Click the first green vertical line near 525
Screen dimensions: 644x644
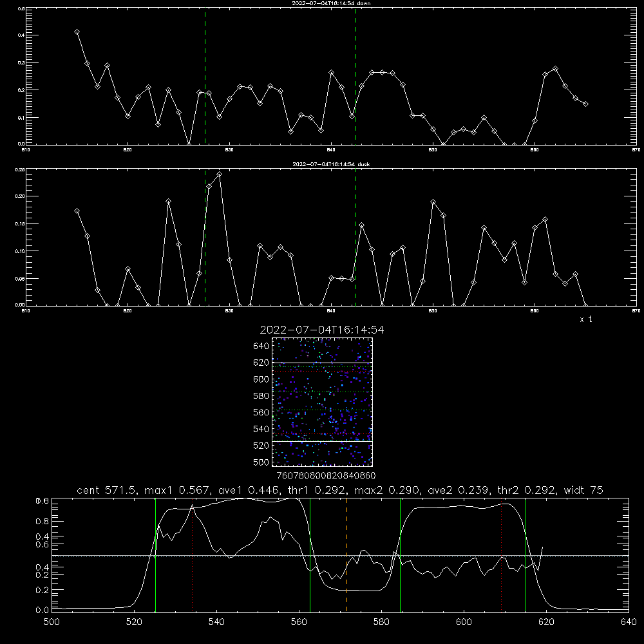click(156, 555)
